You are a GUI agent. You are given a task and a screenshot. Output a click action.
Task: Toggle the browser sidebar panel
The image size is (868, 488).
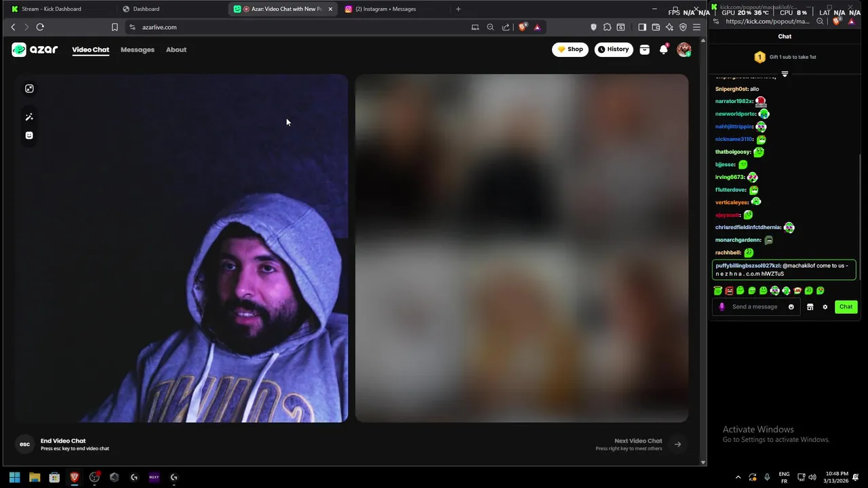click(x=642, y=27)
